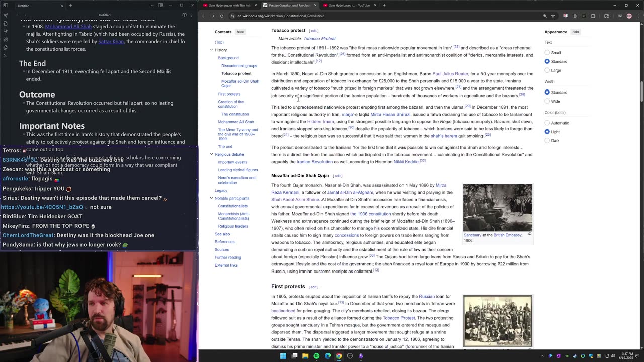Hide the Appearance panel
The image size is (644, 362).
pyautogui.click(x=575, y=32)
